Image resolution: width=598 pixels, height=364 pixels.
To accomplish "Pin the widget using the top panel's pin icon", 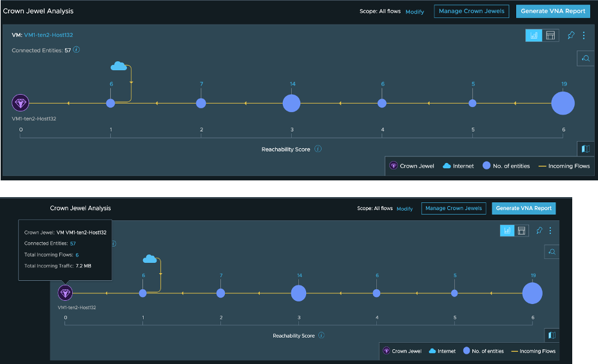I will tap(571, 35).
